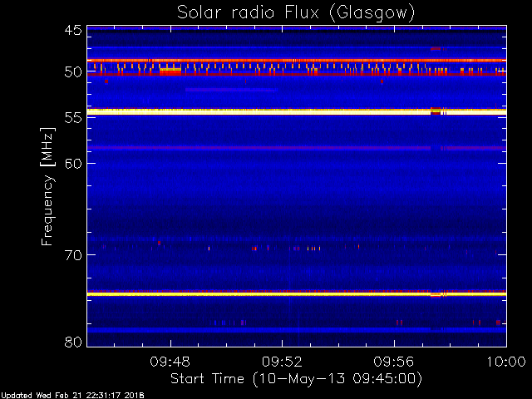This screenshot has height=399, width=532.
Task: Click the 09:48 time tick label
Action: [170, 362]
